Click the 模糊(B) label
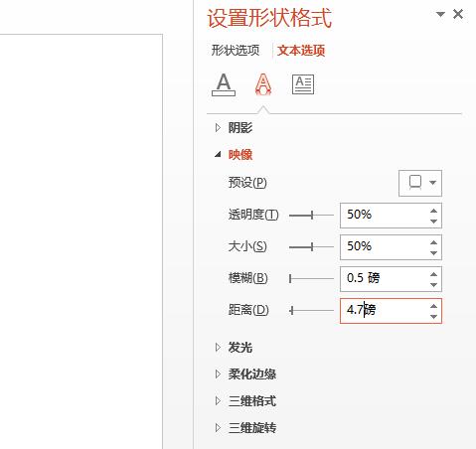The width and height of the screenshot is (476, 449). point(248,278)
